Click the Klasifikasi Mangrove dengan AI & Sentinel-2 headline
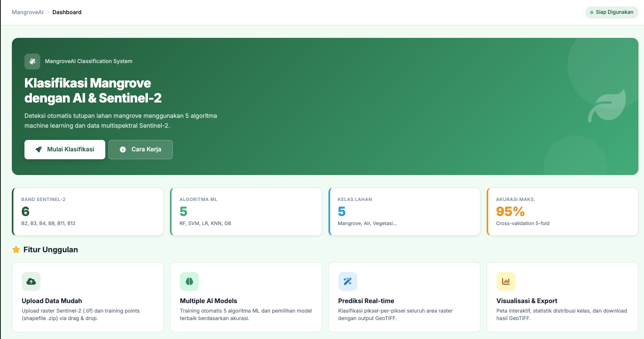 93,91
